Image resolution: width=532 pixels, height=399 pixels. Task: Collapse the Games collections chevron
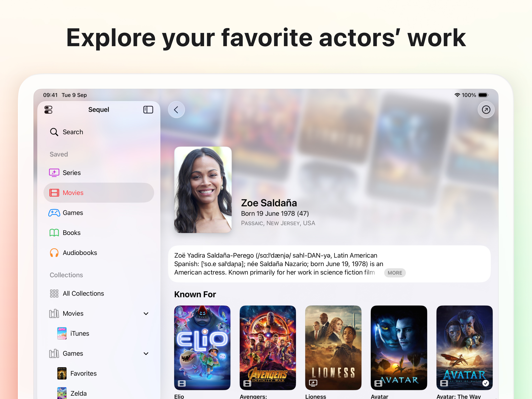coord(146,354)
